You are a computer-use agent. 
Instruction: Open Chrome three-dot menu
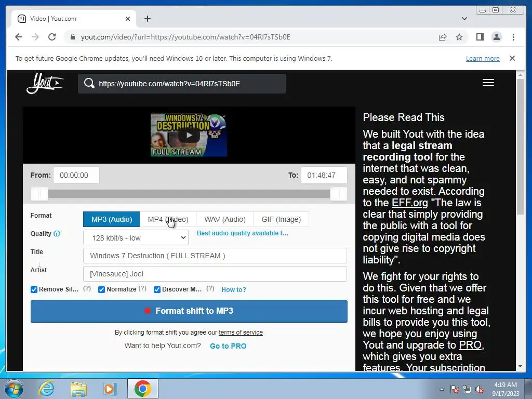[513, 37]
